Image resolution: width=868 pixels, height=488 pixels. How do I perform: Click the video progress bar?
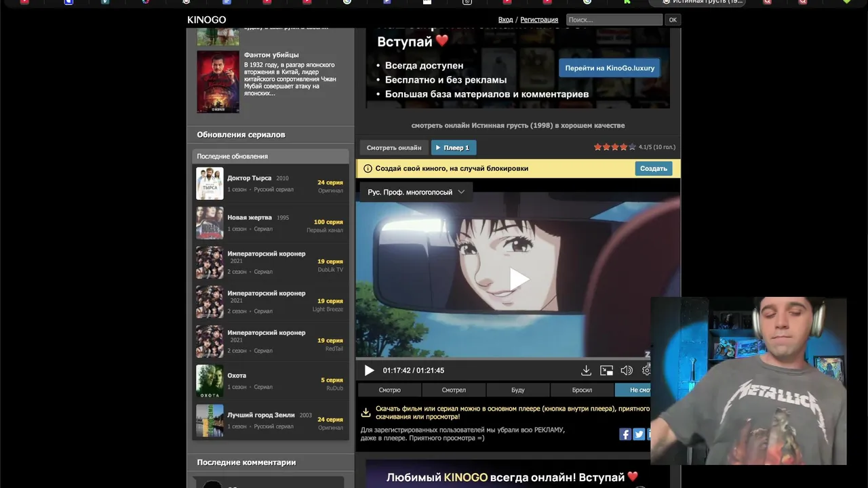503,359
